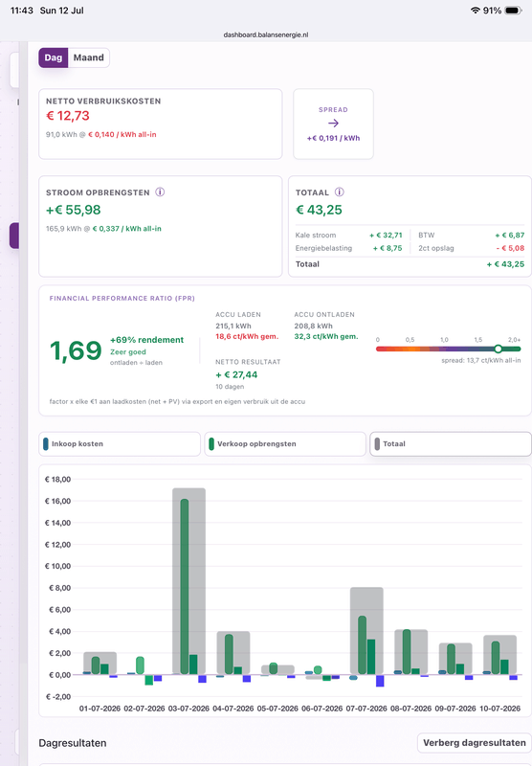Tap the Wi-Fi icon in status bar
Screen dimensions: 532x766
[475, 11]
